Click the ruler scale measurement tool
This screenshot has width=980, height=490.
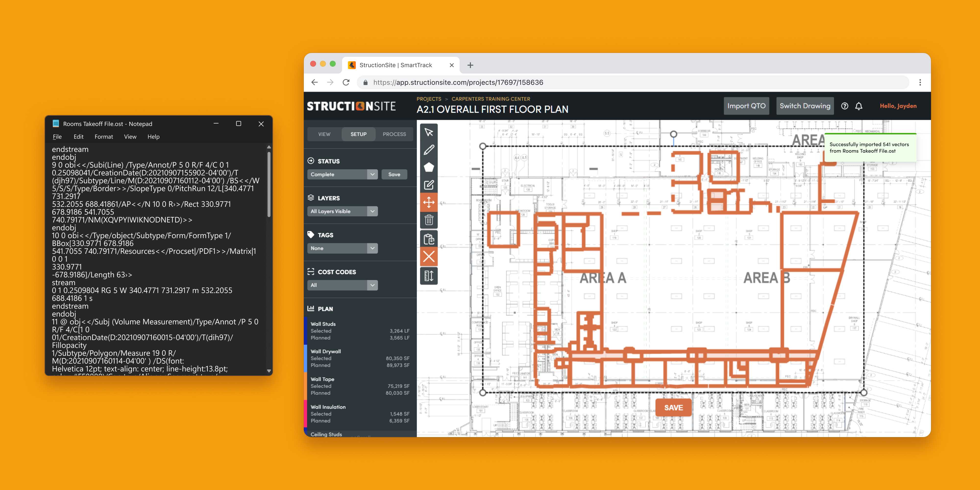coord(429,276)
